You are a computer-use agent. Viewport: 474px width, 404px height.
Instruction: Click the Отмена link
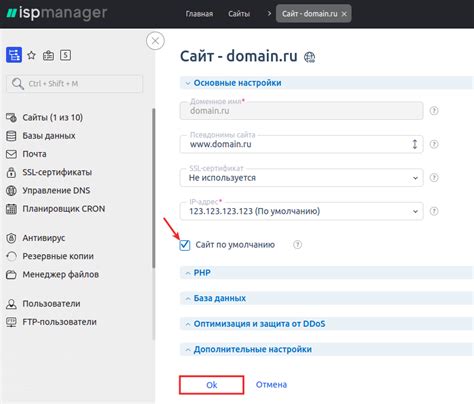(x=271, y=385)
